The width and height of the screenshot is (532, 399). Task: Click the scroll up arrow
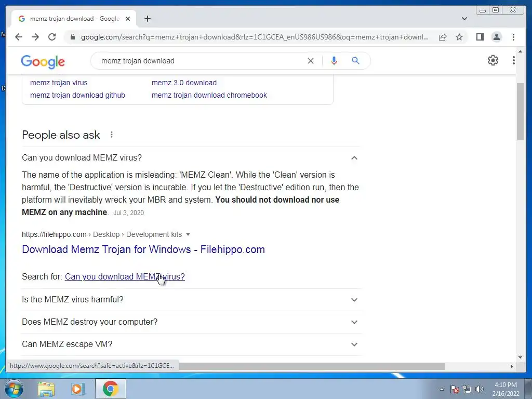520,51
